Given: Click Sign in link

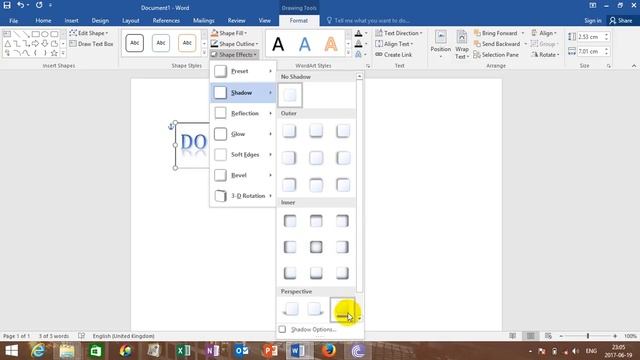Looking at the screenshot, I should pyautogui.click(x=593, y=20).
